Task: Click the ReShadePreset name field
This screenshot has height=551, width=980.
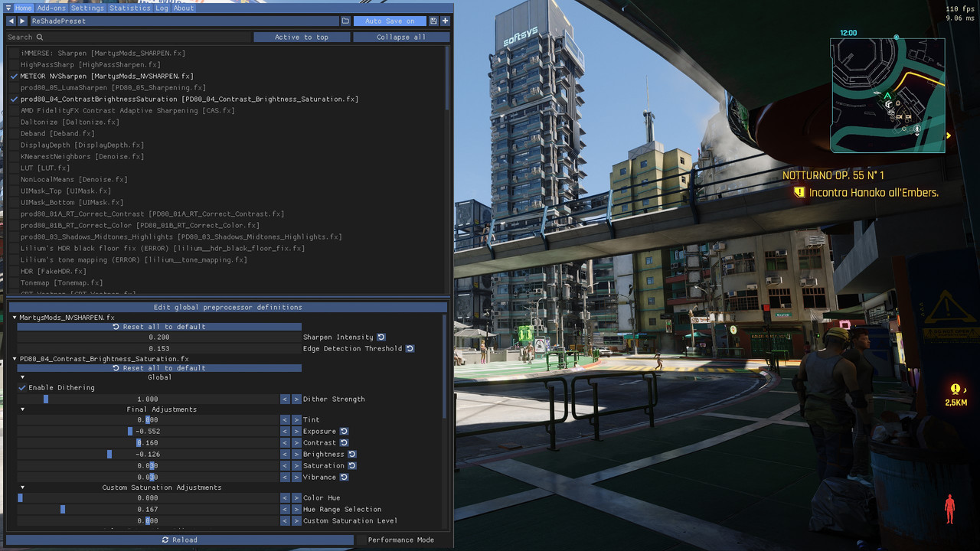Action: tap(184, 21)
